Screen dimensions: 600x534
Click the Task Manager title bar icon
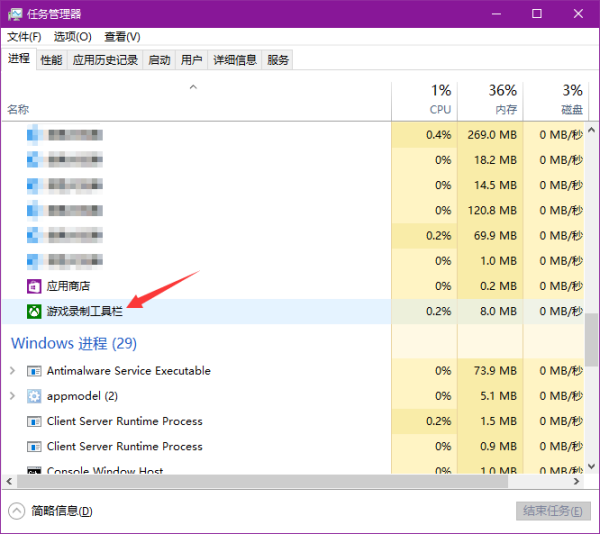15,14
